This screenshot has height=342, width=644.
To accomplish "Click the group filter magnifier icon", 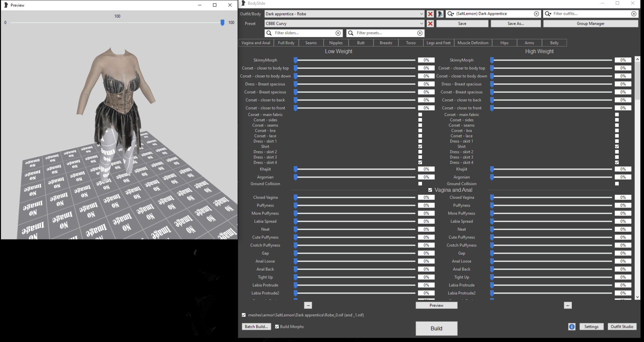I will click(x=450, y=14).
